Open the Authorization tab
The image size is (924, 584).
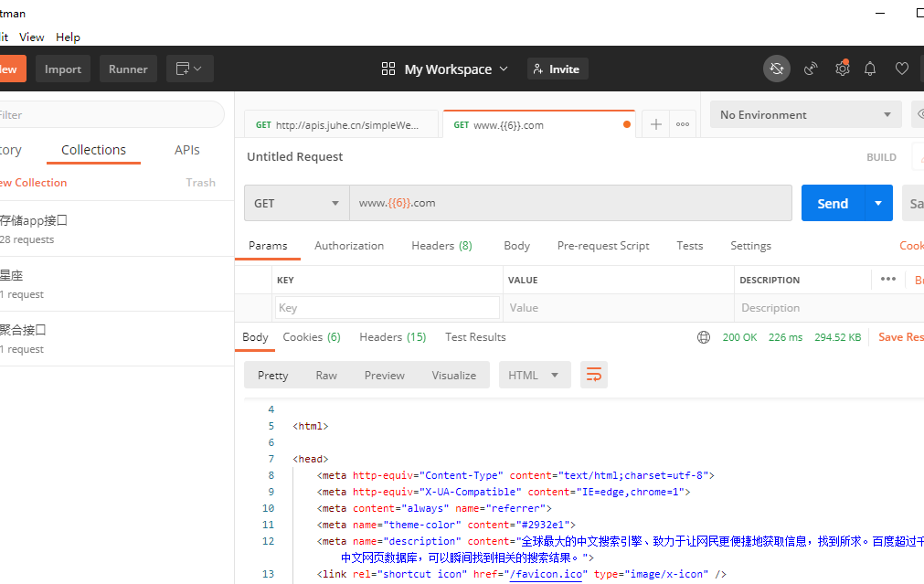(x=349, y=246)
